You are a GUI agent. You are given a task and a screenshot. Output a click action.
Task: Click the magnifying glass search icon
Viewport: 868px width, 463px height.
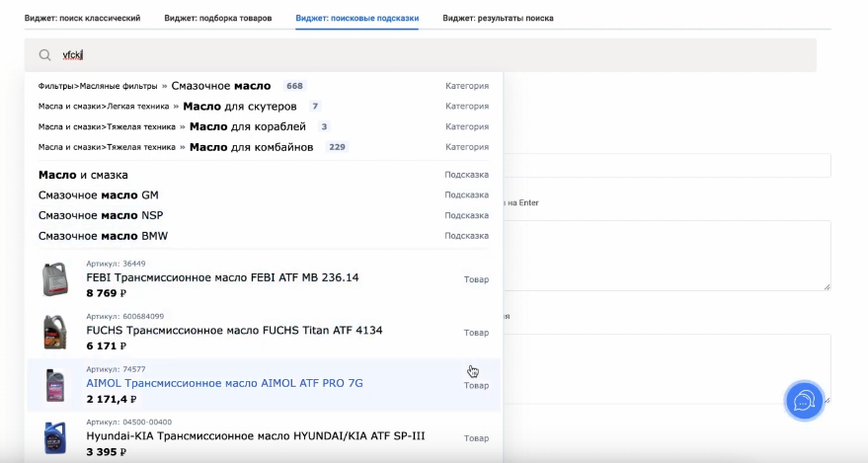tap(45, 55)
